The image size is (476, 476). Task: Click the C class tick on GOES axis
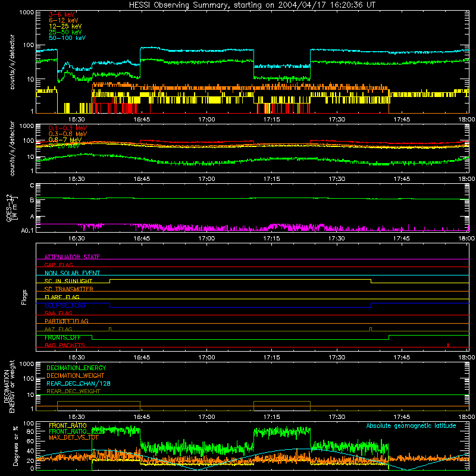(32, 185)
